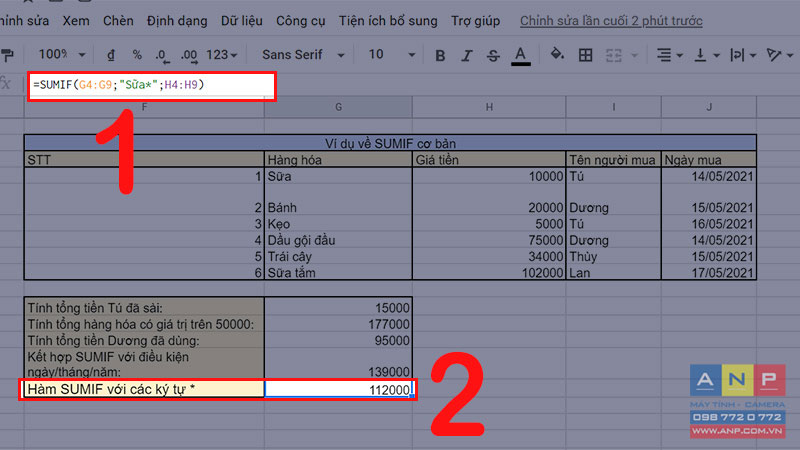Click the paint format icon
Viewport: 800px width, 450px height.
(x=7, y=55)
